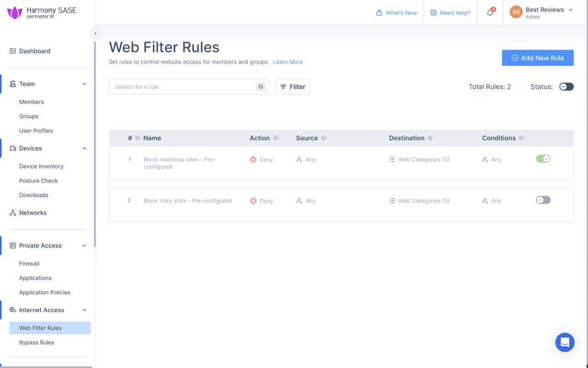Open the Application Policies page
This screenshot has height=368, width=588.
pos(45,292)
